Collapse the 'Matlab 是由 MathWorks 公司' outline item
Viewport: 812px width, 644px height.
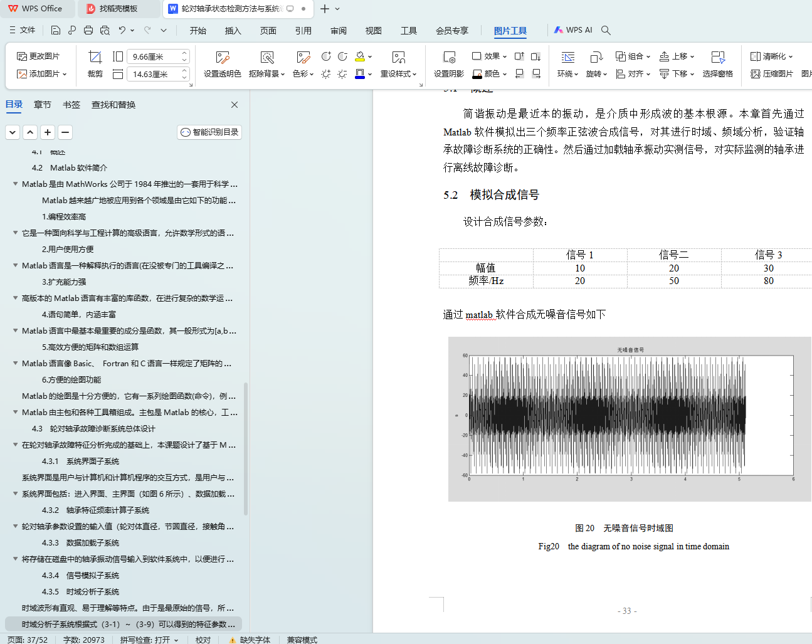click(x=15, y=184)
